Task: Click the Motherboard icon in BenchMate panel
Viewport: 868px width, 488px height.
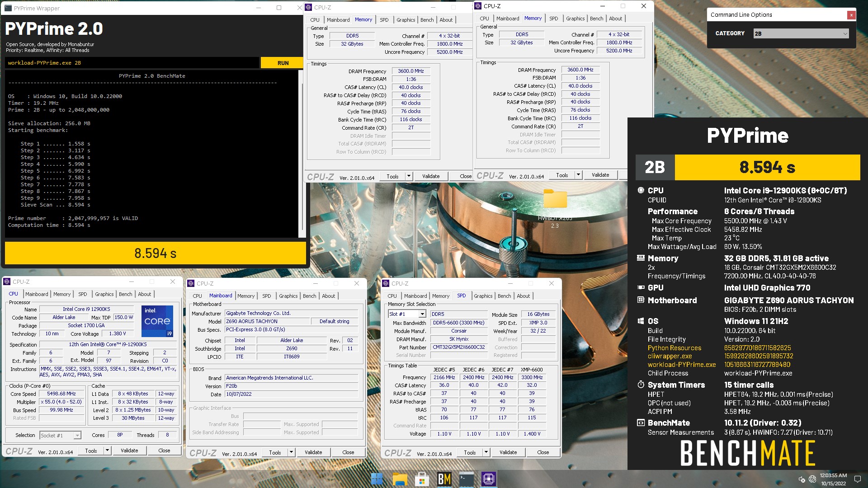Action: point(641,300)
